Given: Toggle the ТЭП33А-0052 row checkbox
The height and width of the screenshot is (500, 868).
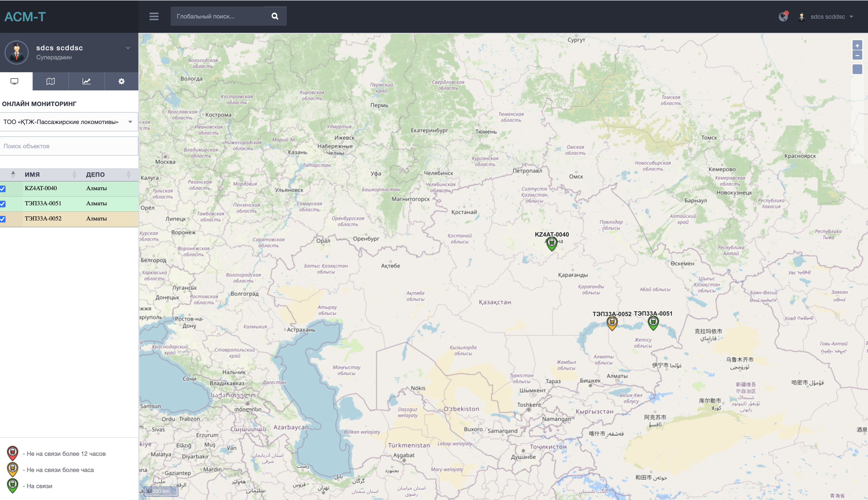Looking at the screenshot, I should pos(3,219).
